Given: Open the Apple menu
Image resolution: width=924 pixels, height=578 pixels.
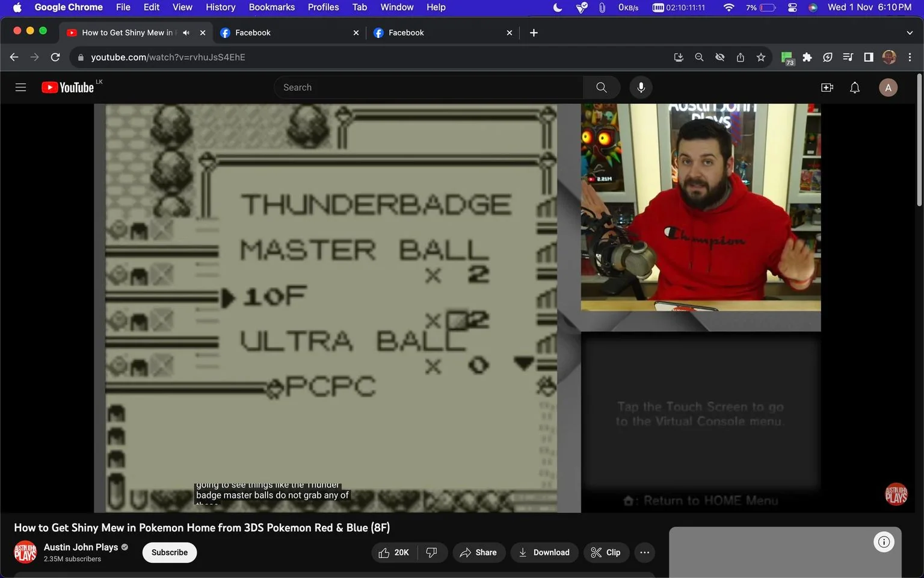Looking at the screenshot, I should point(17,7).
